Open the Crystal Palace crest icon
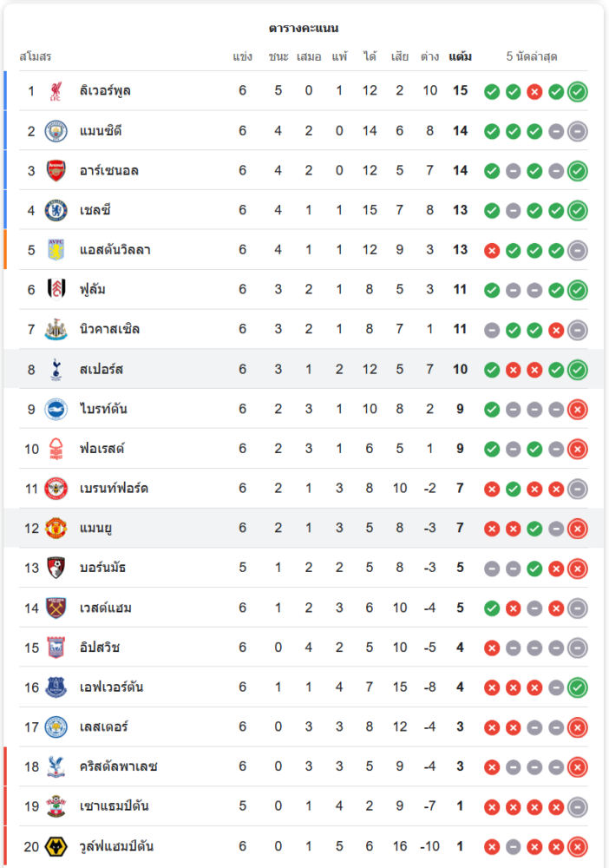The image size is (609, 868). pos(56,766)
